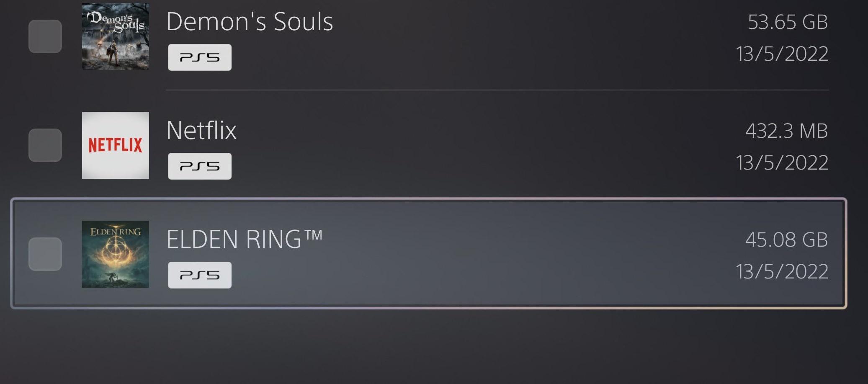This screenshot has width=868, height=384.
Task: Click the PS5 badge under ELDEN RING
Action: 199,275
